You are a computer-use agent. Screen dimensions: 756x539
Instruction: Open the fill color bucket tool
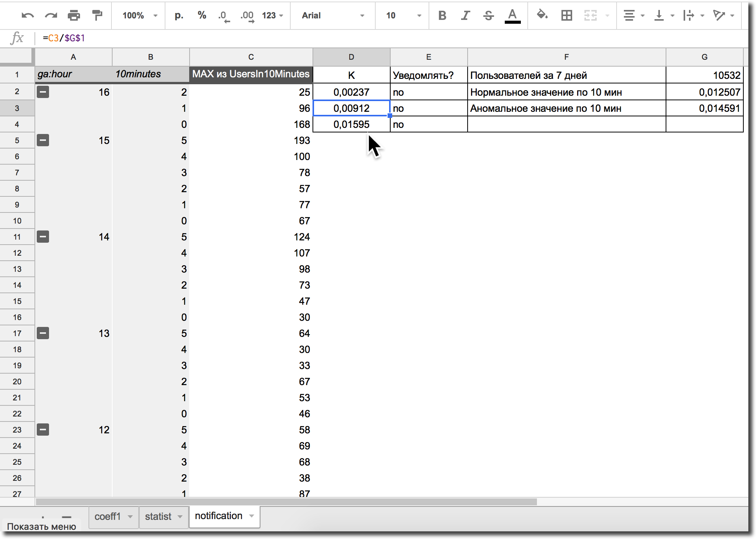pos(542,16)
